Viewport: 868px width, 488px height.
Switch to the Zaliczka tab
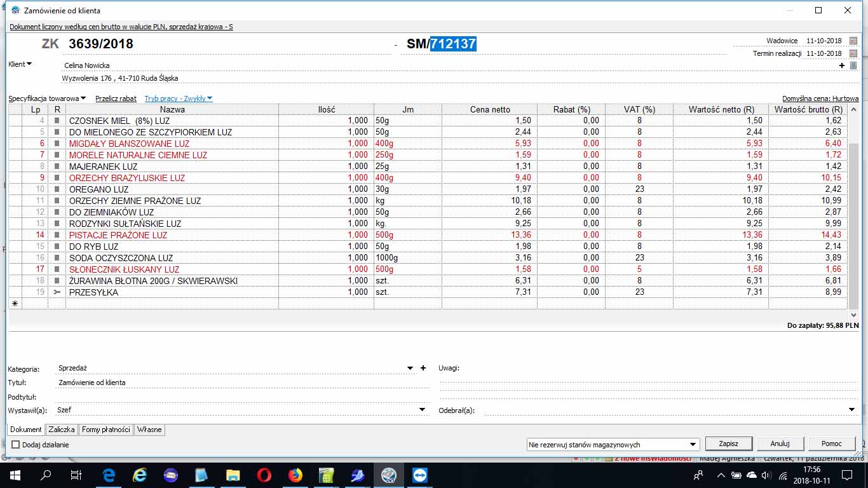[x=62, y=430]
